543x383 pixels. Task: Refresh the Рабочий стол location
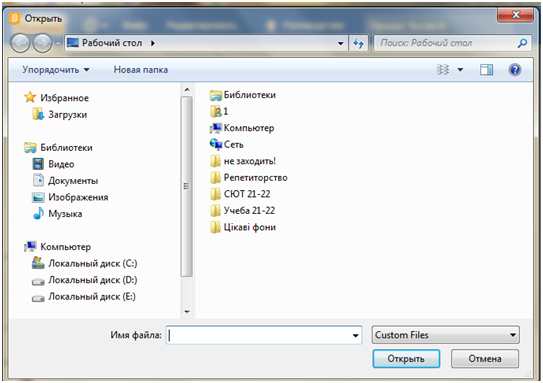[358, 43]
